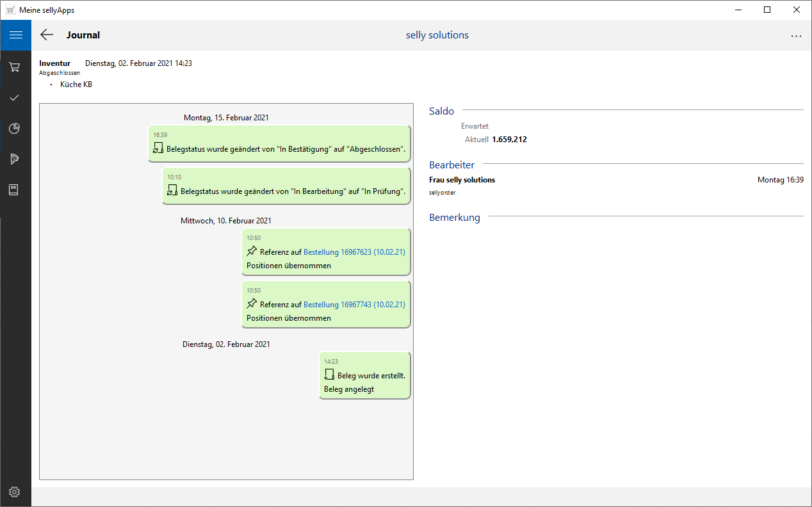This screenshot has width=812, height=507.
Task: Click the pin icon of second reference entry
Action: (x=252, y=304)
